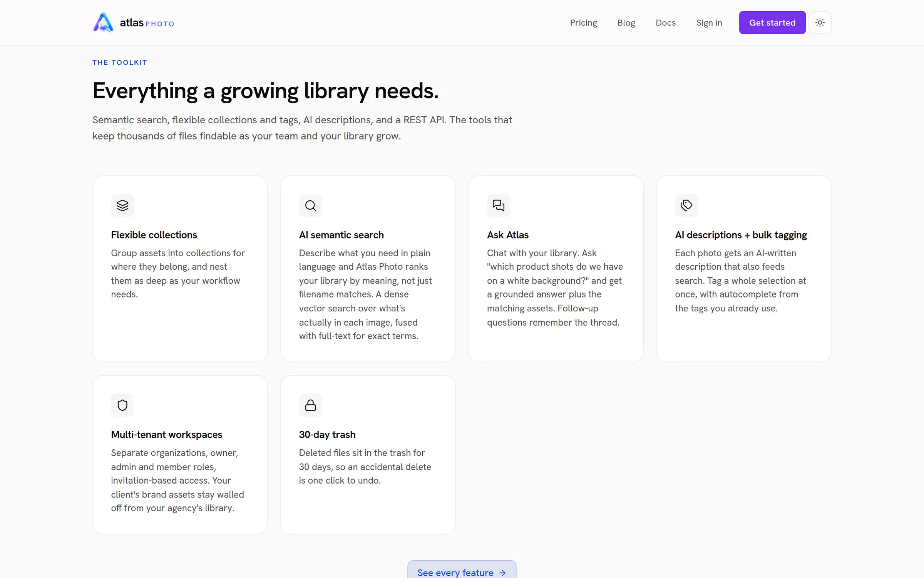Click THE TOOLKIT label

tap(120, 62)
